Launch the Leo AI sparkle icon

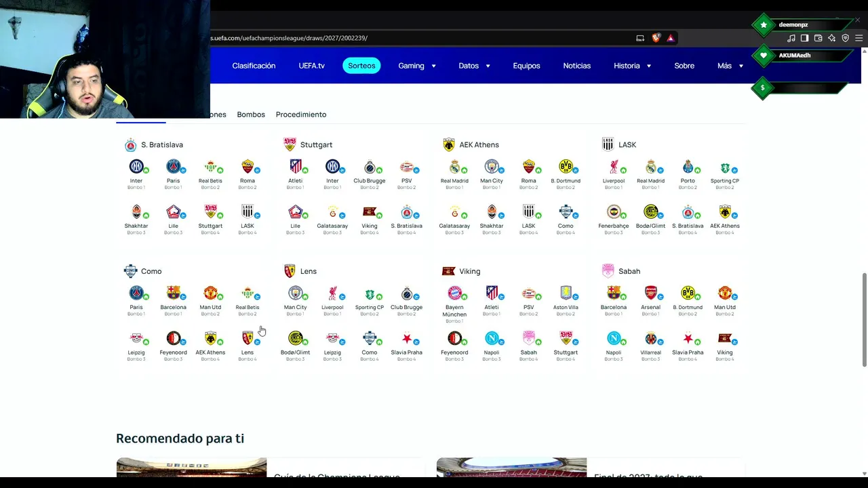point(831,38)
